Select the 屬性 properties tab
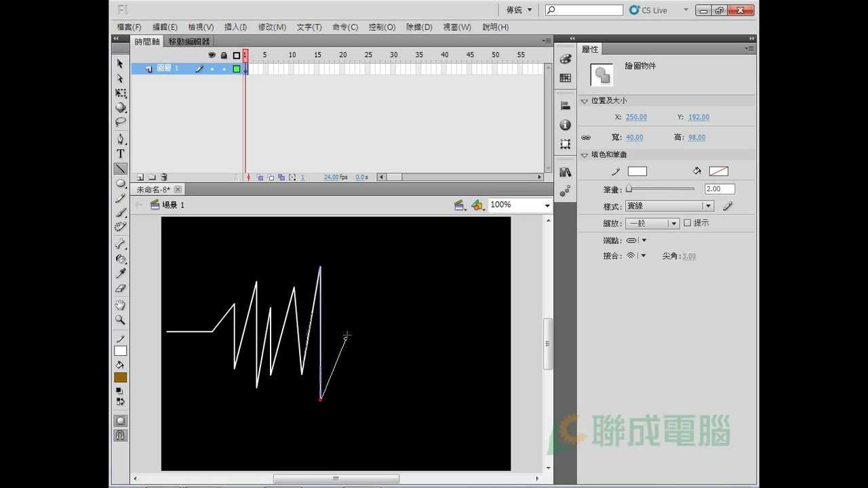 pos(590,49)
